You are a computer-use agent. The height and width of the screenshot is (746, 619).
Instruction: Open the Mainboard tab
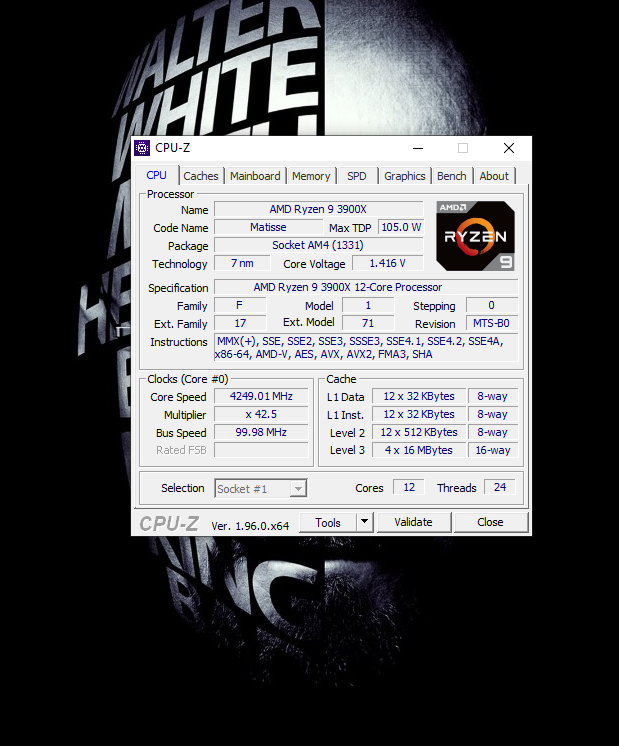(x=255, y=176)
